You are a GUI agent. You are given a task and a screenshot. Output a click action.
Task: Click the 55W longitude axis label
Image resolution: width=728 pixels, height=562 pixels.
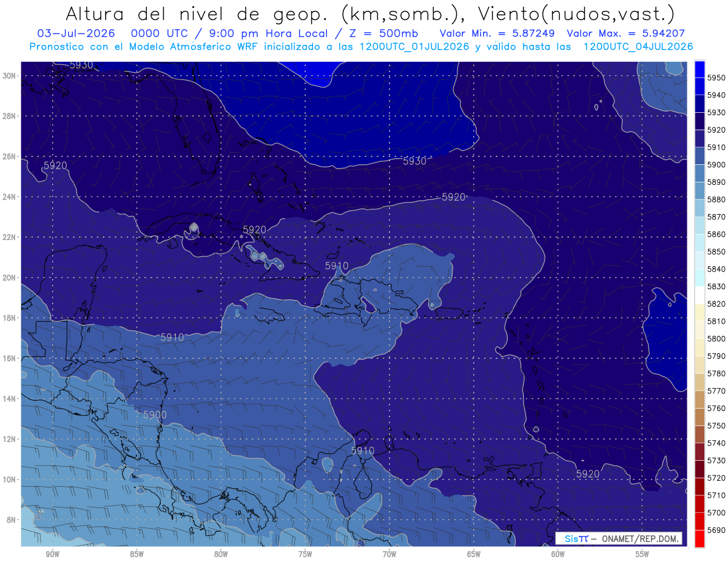tap(642, 554)
